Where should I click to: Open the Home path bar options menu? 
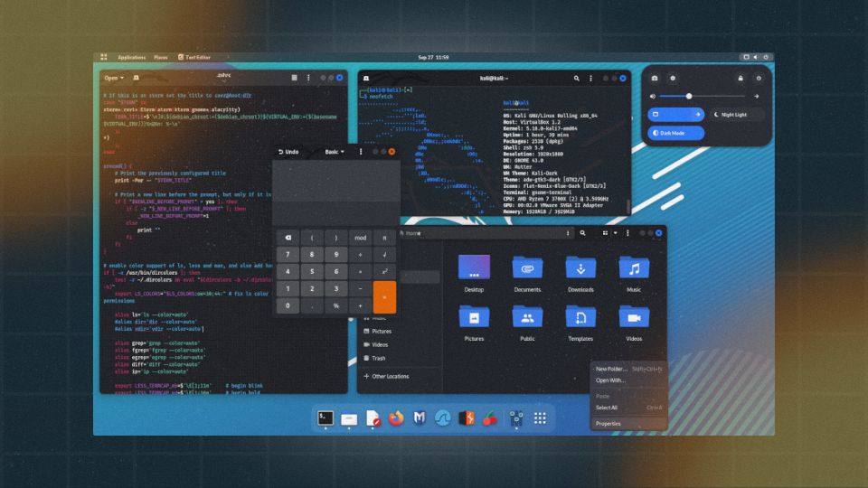pyautogui.click(x=568, y=233)
